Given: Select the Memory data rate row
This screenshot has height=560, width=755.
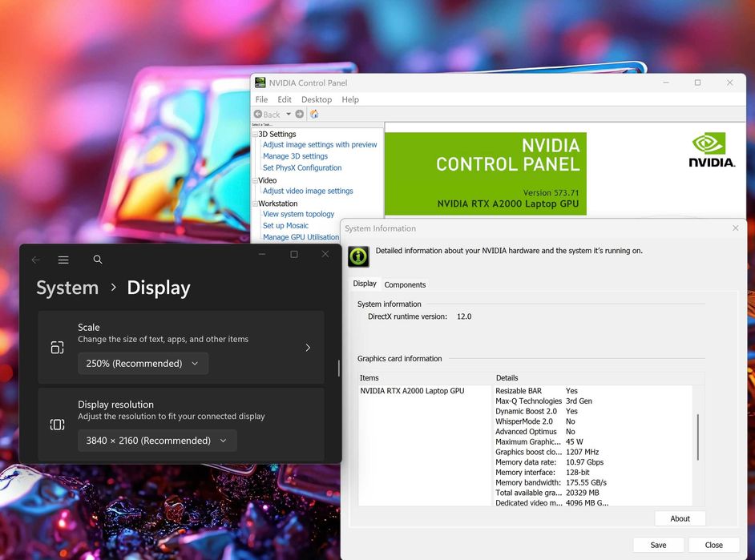Looking at the screenshot, I should pos(593,462).
